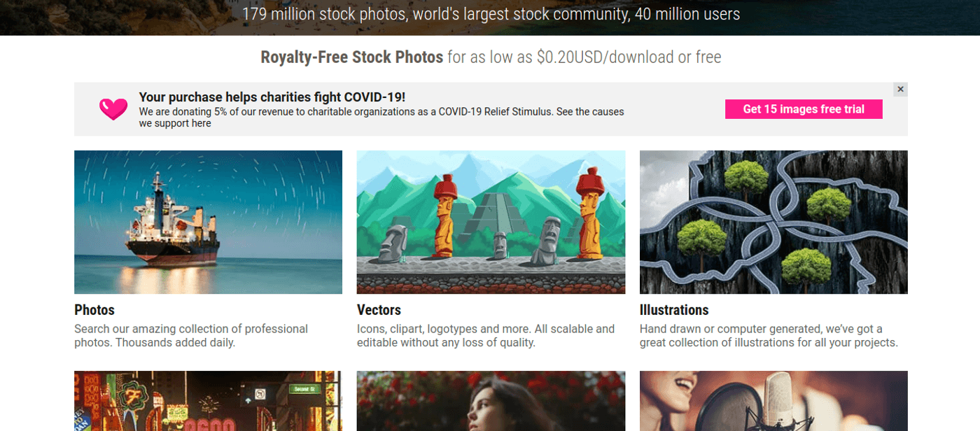
Task: Open the Illustrations category heading
Action: pyautogui.click(x=673, y=310)
